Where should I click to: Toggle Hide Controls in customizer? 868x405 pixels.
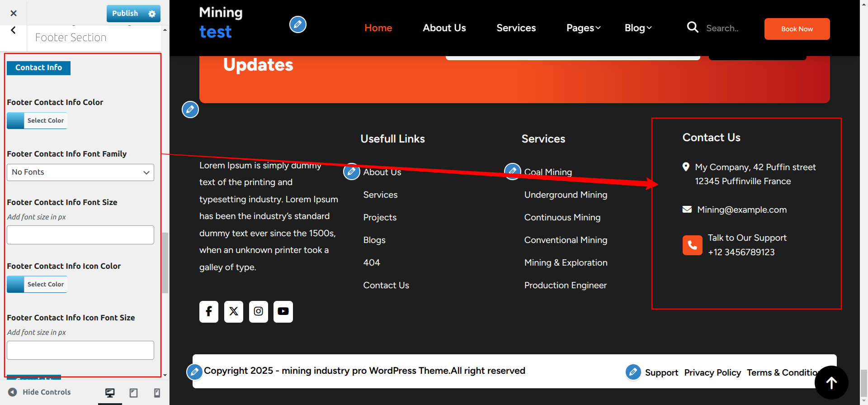pos(40,392)
